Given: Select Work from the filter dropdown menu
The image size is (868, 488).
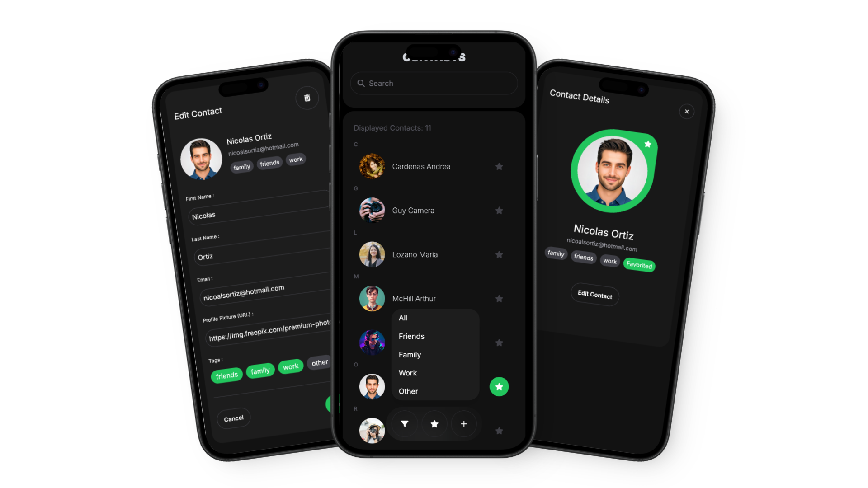Looking at the screenshot, I should pos(407,372).
